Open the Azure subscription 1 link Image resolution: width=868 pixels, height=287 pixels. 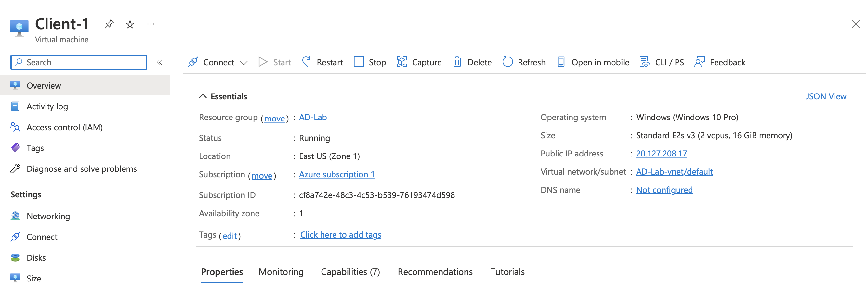click(337, 174)
